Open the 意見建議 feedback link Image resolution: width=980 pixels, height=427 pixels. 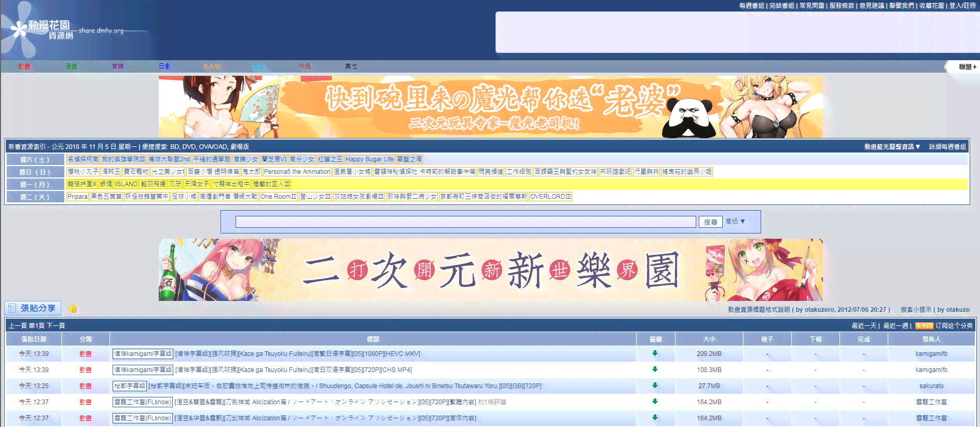pyautogui.click(x=872, y=6)
